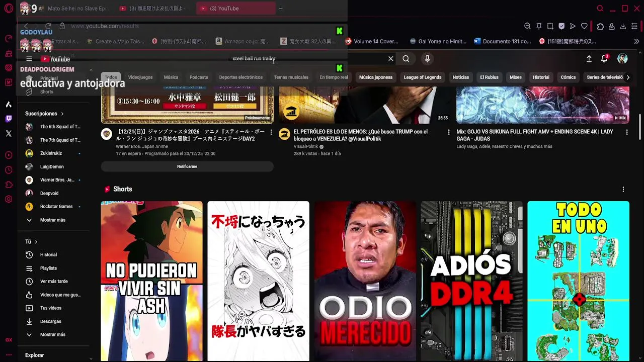Open GX Cleaner broom icon in sidebar
Image resolution: width=644 pixels, height=362 pixels.
point(9,53)
